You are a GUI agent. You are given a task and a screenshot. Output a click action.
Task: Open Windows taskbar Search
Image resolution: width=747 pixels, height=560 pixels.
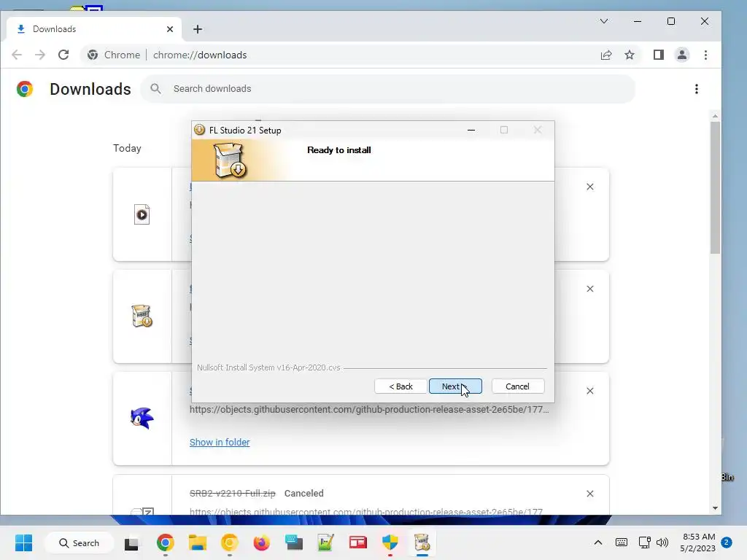pos(79,542)
